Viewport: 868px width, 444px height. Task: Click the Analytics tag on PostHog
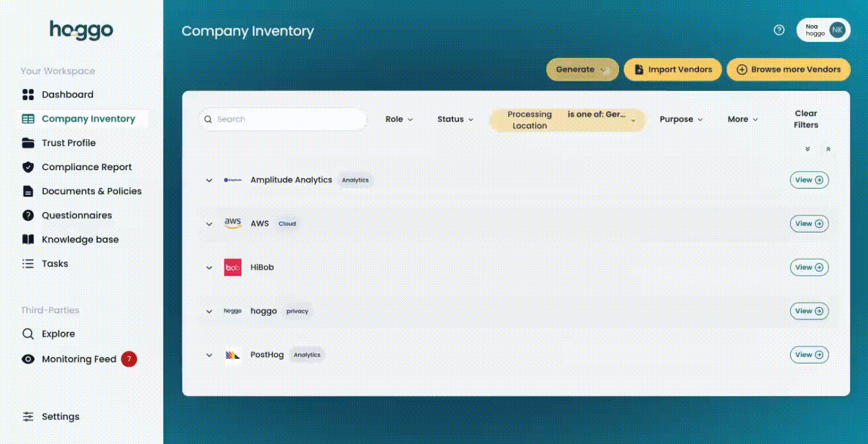point(307,355)
